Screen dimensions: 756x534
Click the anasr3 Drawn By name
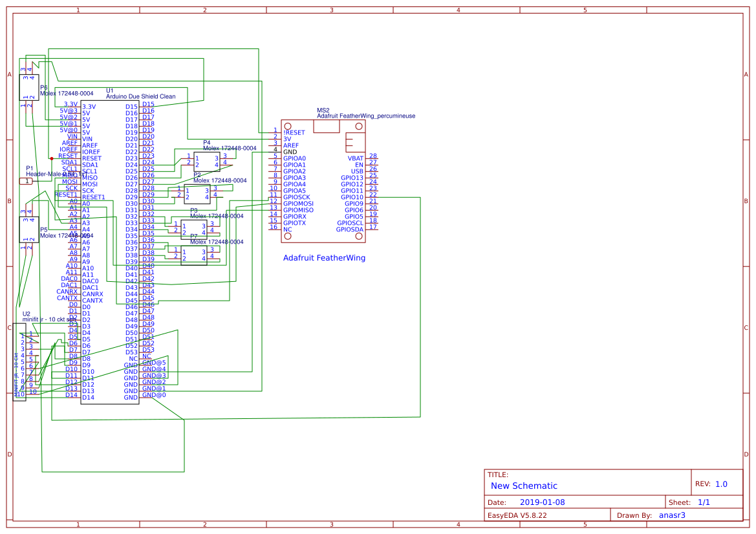point(671,515)
